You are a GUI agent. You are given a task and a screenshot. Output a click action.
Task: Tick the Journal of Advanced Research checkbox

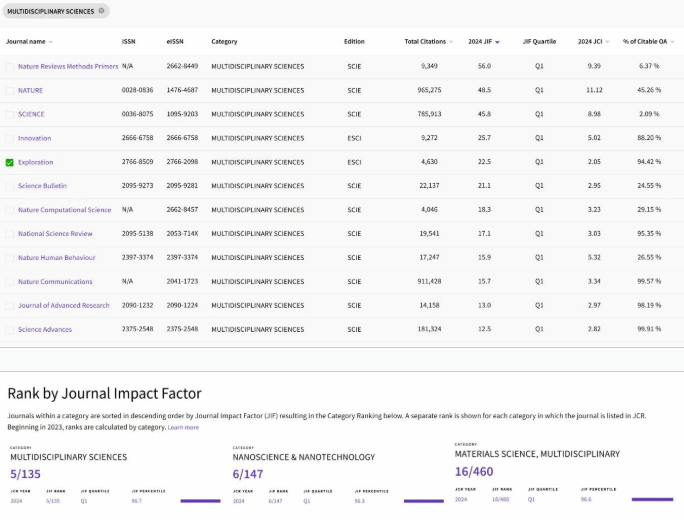[x=10, y=306]
